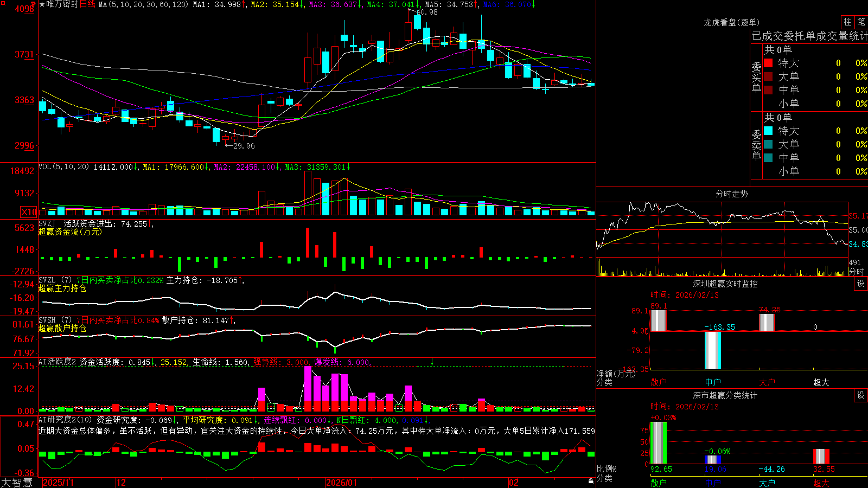
Task: Click the cyan 特大 sell order color swatch
Action: point(768,131)
